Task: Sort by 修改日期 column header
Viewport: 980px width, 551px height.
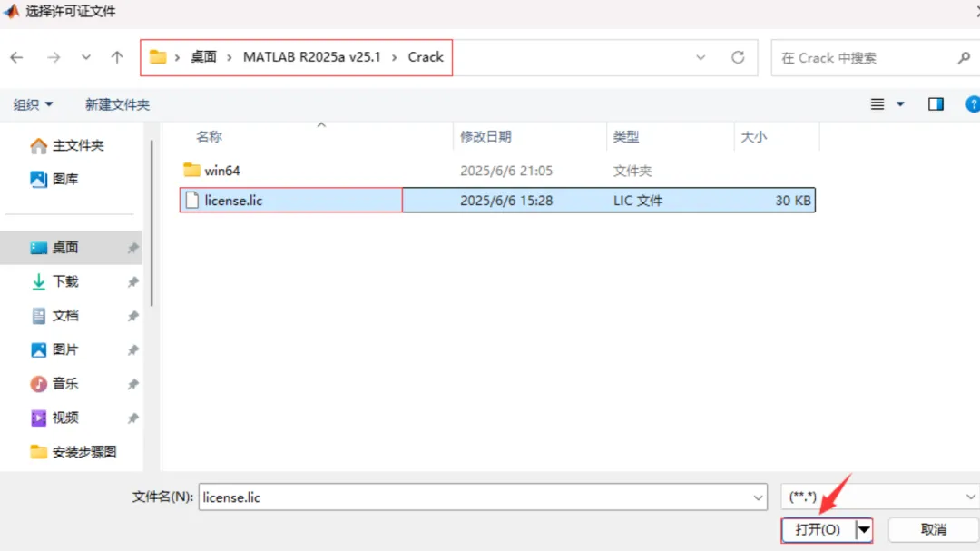Action: (485, 136)
